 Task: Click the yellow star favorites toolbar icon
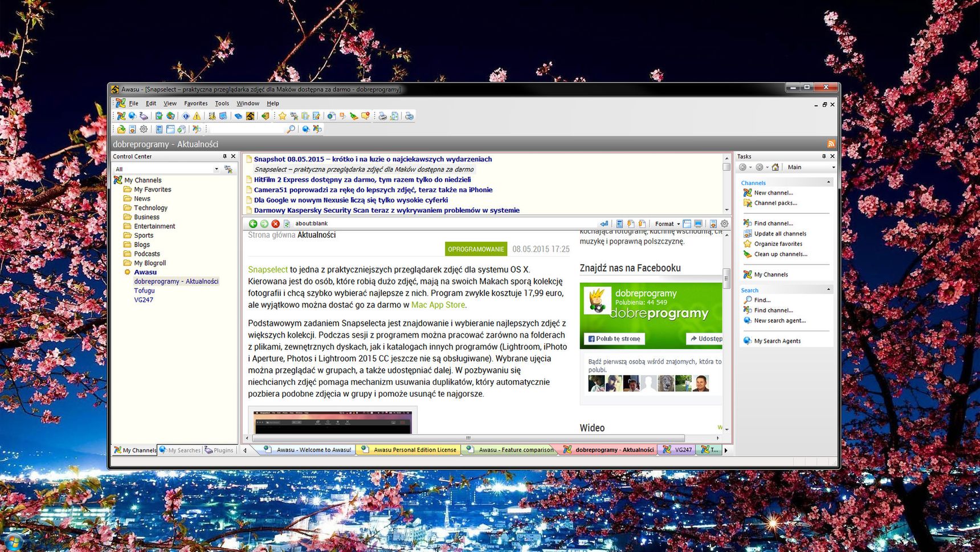283,116
